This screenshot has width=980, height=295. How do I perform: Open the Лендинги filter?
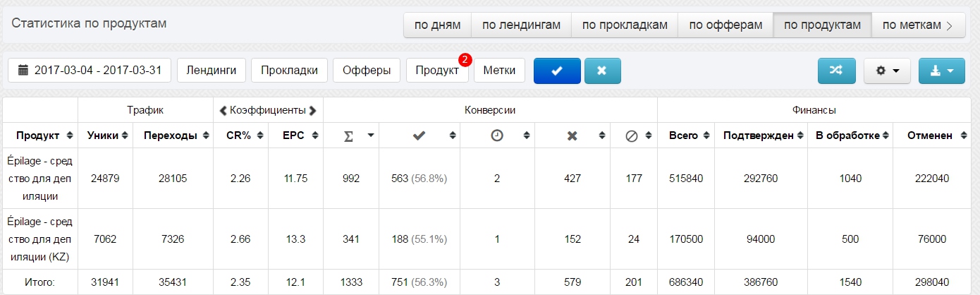[x=211, y=71]
